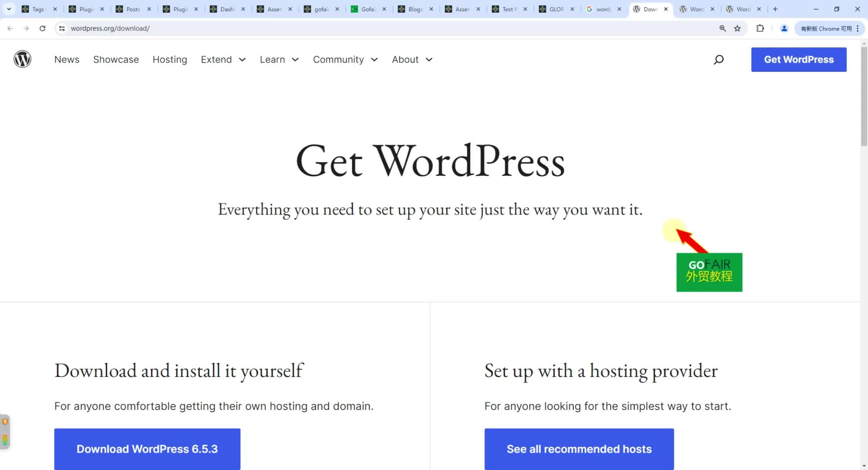The width and height of the screenshot is (868, 470).
Task: Click Download WordPress 6.5.3 button
Action: click(x=147, y=449)
